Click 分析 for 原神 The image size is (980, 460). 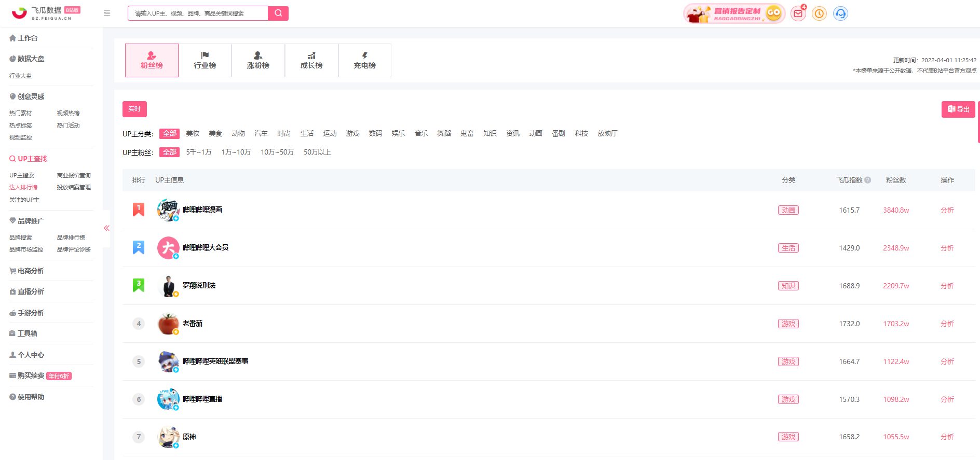[x=947, y=437]
